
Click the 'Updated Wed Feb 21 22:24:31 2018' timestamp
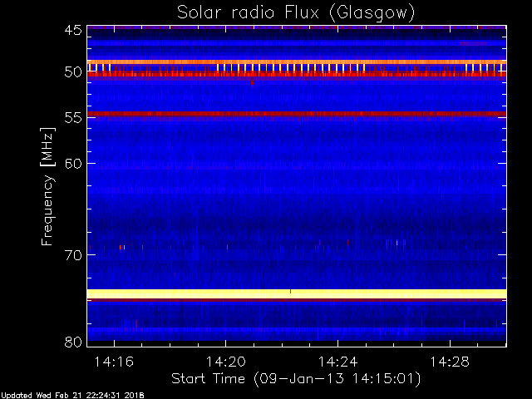72,396
